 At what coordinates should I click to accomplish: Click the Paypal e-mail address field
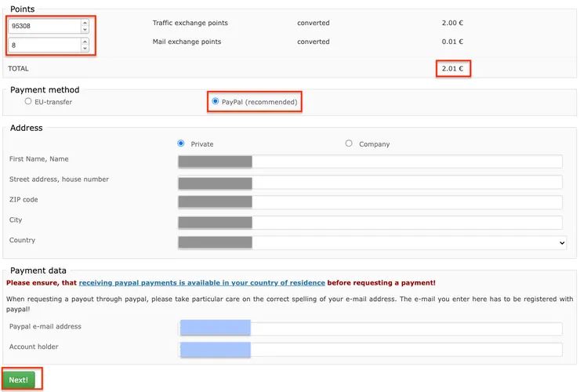tap(370, 328)
